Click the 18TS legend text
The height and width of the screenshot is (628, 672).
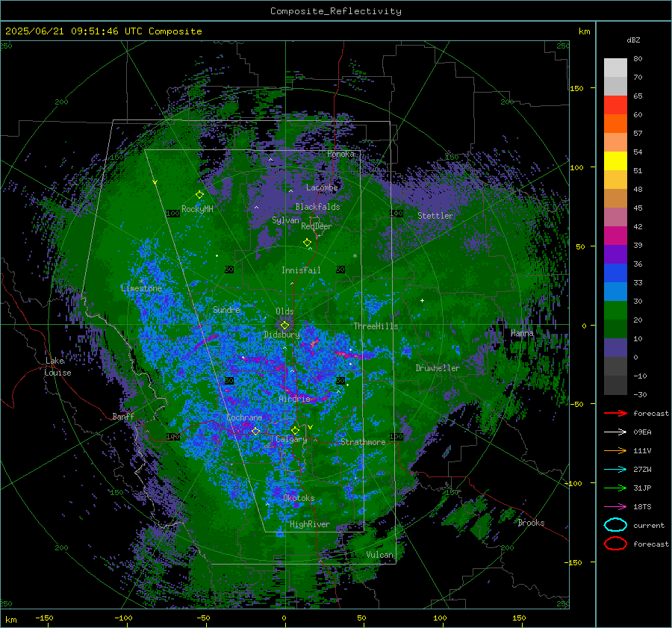pos(642,507)
